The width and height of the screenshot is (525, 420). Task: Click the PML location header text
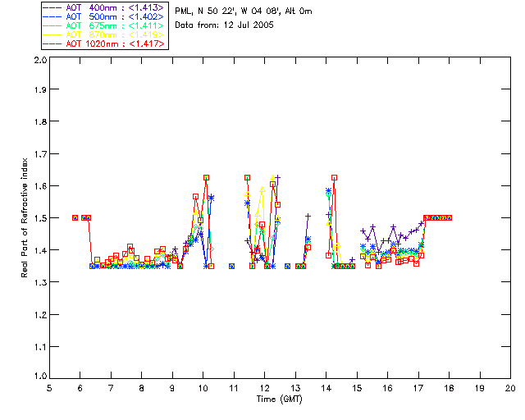[244, 11]
